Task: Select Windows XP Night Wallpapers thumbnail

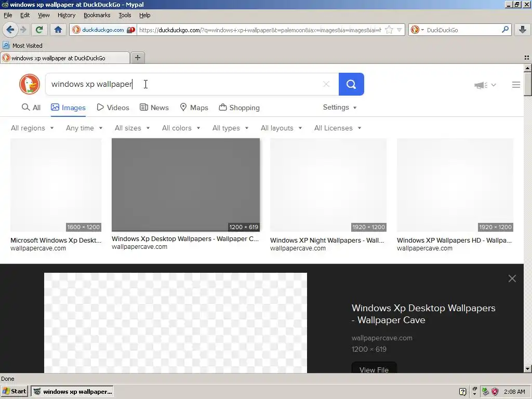Action: click(x=328, y=185)
